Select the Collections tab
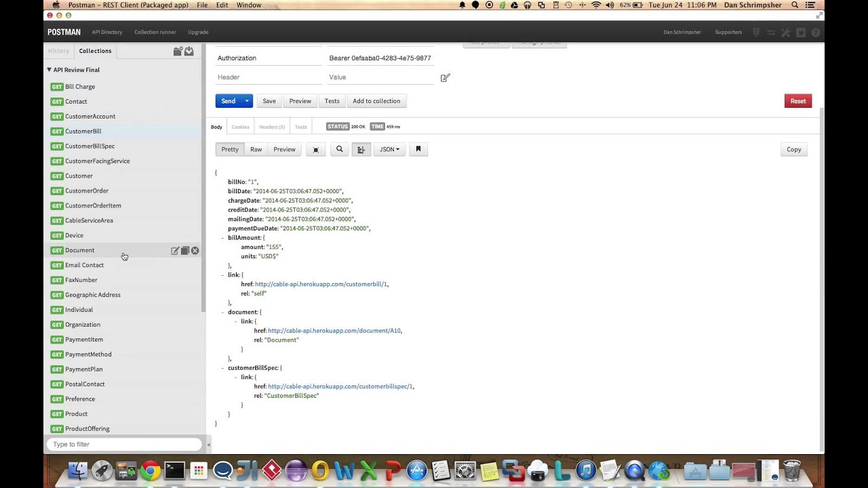 point(95,51)
